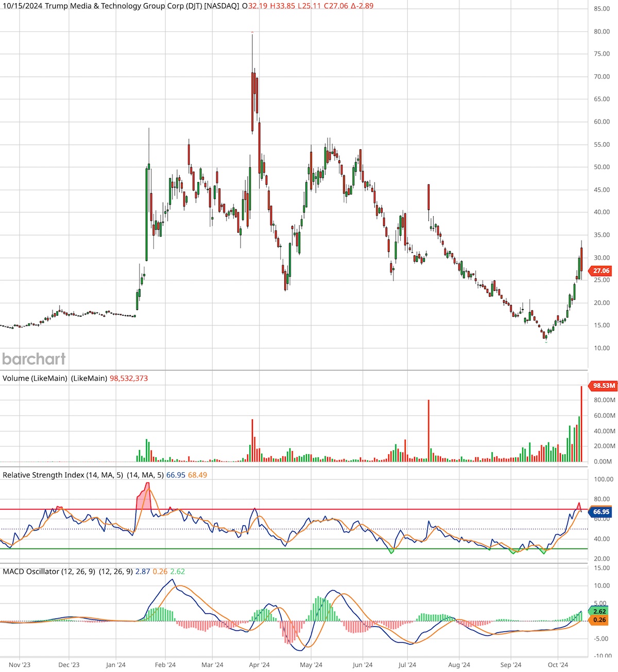This screenshot has width=618, height=672.
Task: Click the green 2.62 MACD tag
Action: 598,612
